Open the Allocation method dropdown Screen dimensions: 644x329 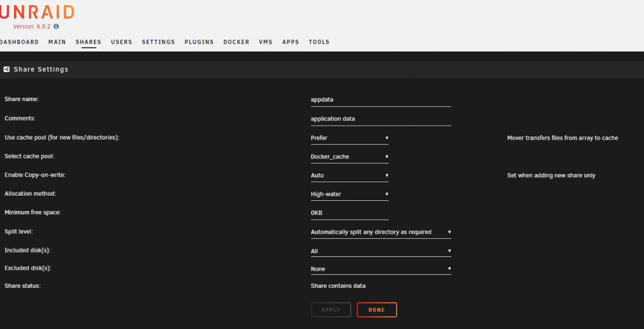pyautogui.click(x=350, y=194)
